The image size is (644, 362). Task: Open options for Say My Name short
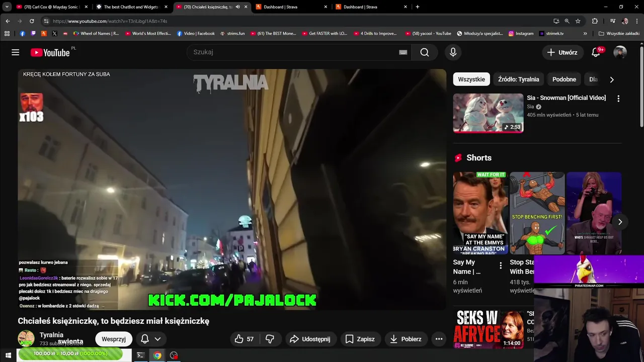501,265
